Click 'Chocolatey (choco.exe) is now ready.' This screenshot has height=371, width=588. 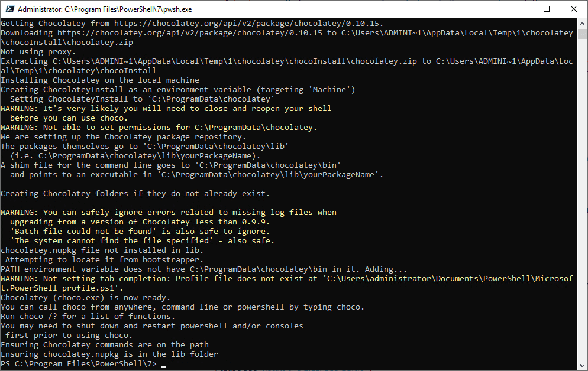click(x=86, y=297)
